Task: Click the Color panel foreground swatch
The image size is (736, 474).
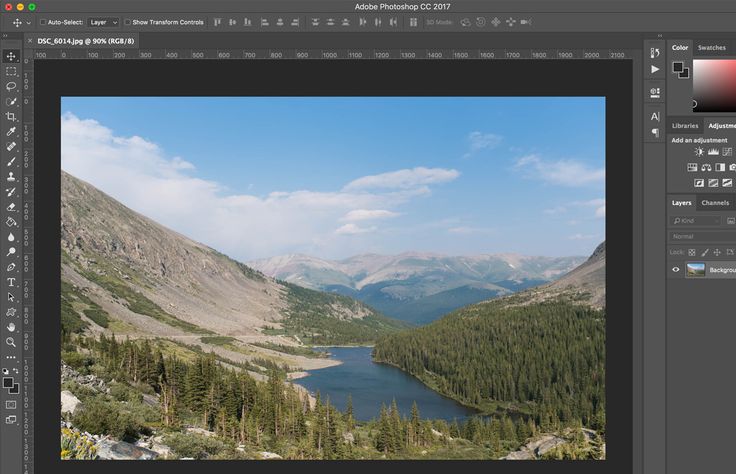Action: [678, 68]
